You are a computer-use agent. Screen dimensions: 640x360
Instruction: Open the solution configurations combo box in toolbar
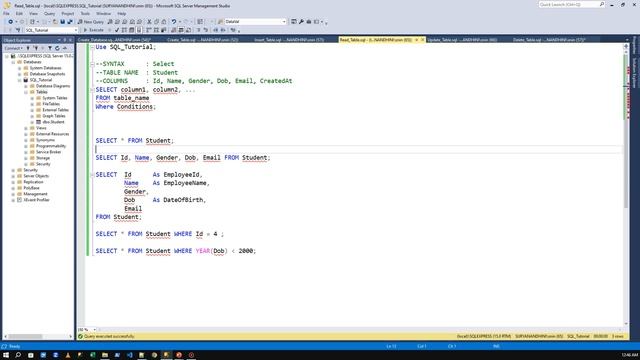pyautogui.click(x=255, y=22)
